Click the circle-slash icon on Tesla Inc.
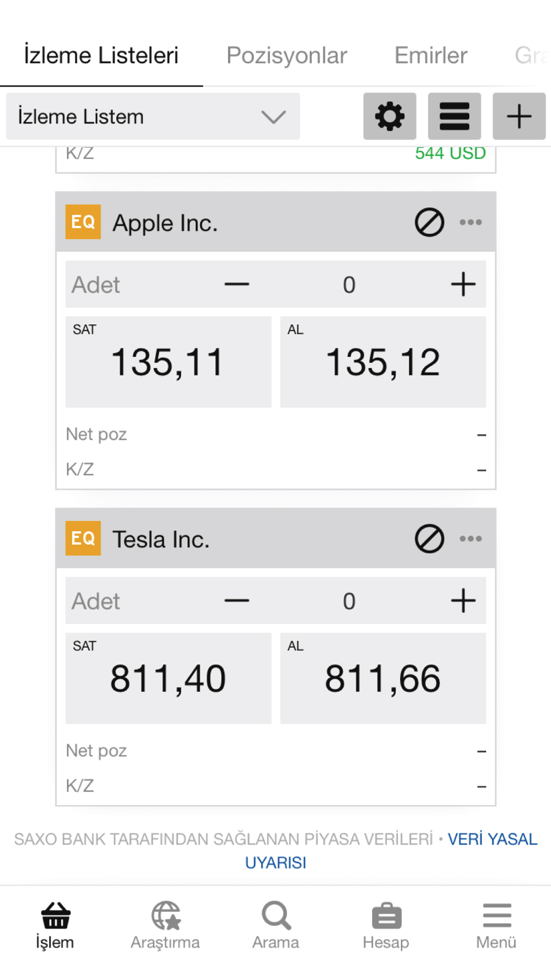Viewport: 551px width, 980px height. (x=429, y=539)
